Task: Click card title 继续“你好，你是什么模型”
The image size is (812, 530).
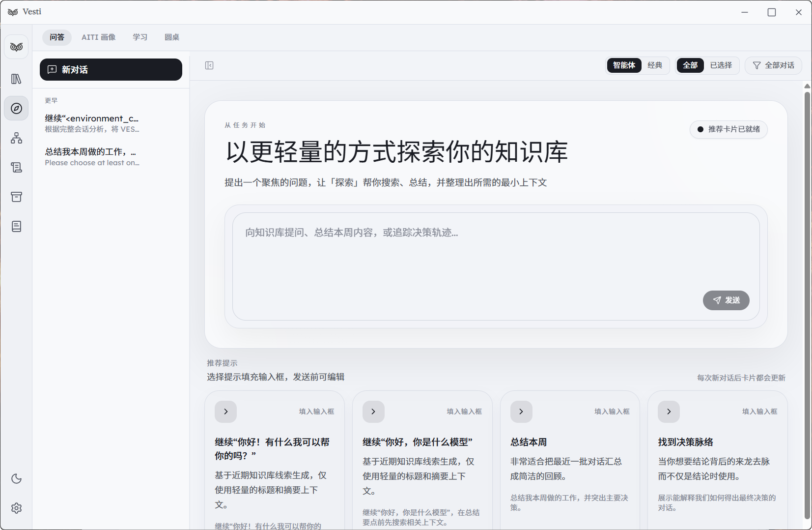Action: (x=418, y=442)
